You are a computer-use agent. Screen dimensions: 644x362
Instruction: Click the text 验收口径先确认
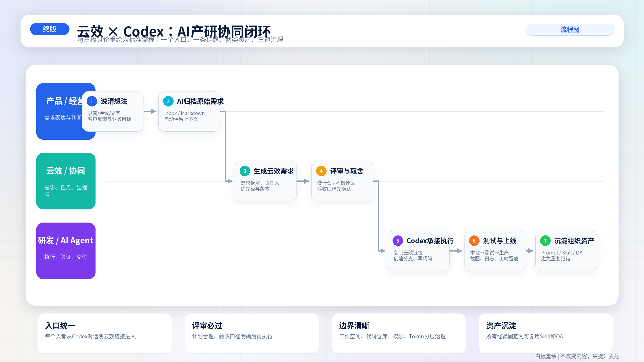click(x=334, y=189)
